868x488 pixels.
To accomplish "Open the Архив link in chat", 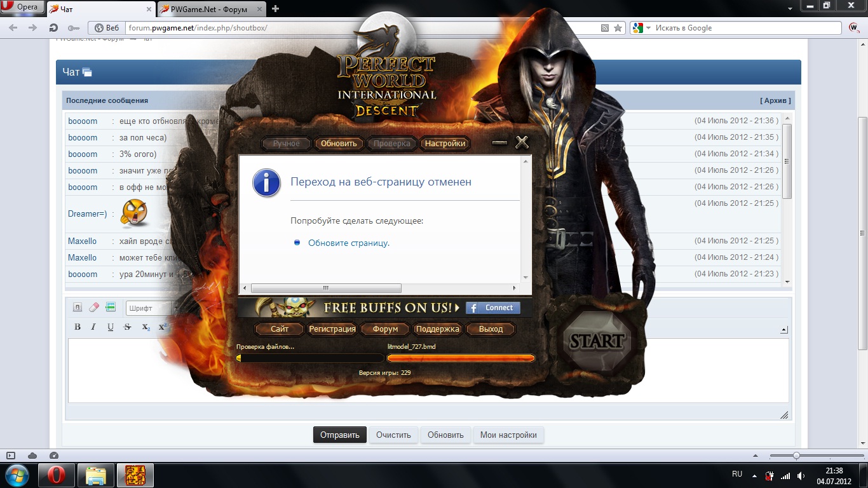I will click(775, 100).
